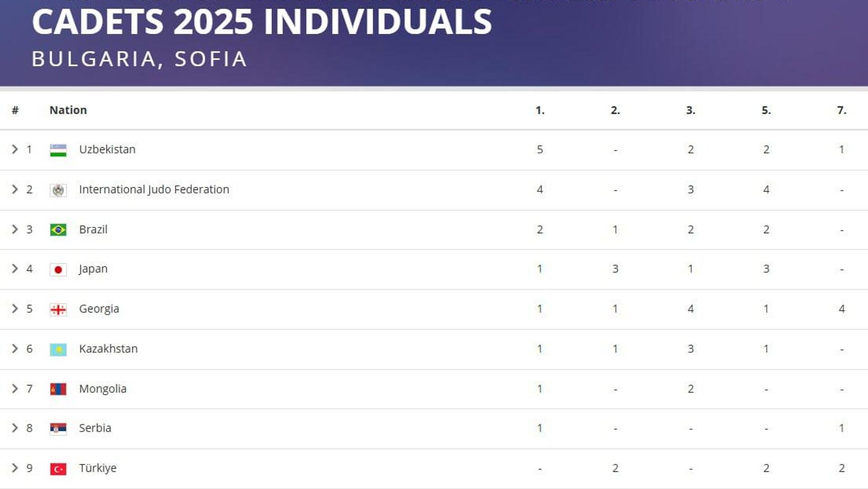
Task: Click the Nation column header
Action: (68, 110)
